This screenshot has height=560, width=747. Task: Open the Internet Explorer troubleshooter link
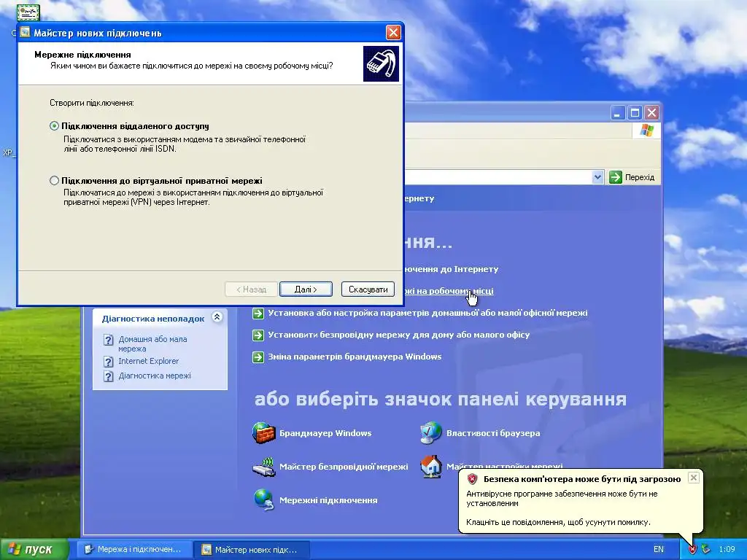click(149, 361)
